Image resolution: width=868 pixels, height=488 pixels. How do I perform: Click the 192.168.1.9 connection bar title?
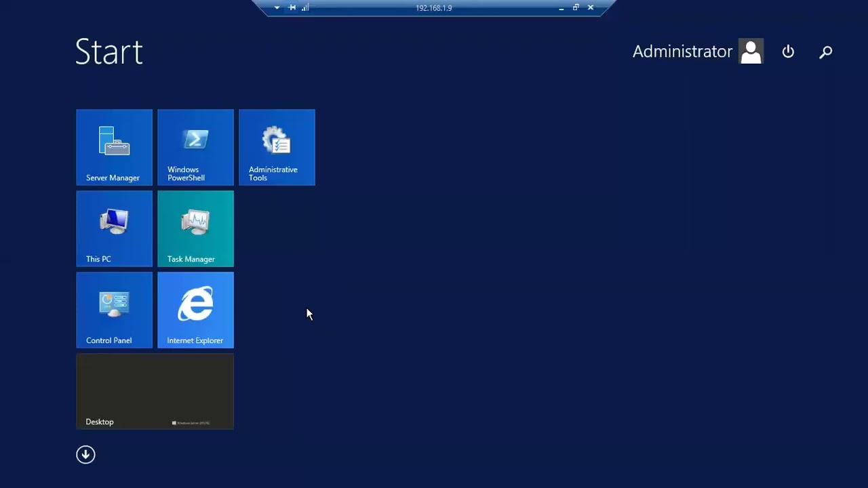[x=434, y=8]
